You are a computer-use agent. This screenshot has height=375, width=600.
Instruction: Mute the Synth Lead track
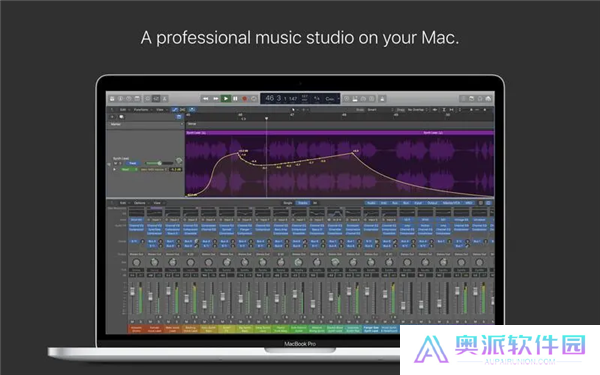click(x=116, y=163)
